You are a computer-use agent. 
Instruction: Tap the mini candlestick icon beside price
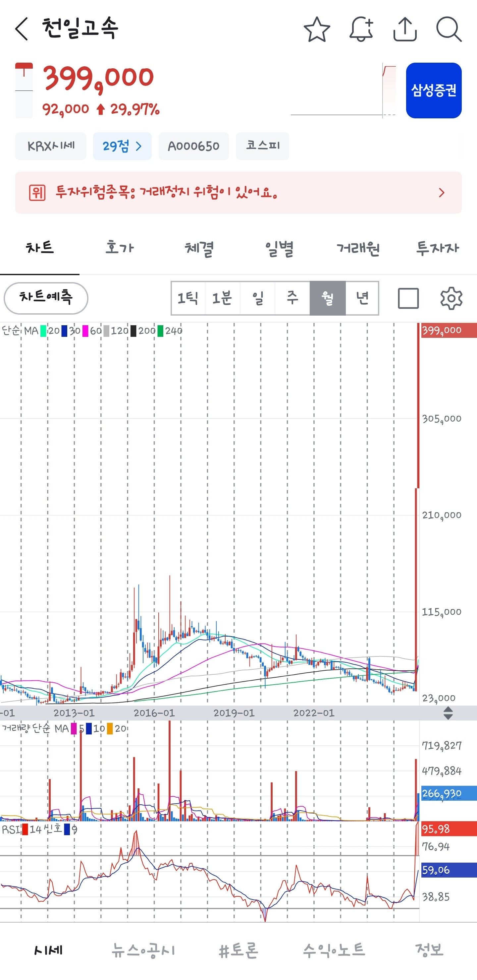[24, 90]
